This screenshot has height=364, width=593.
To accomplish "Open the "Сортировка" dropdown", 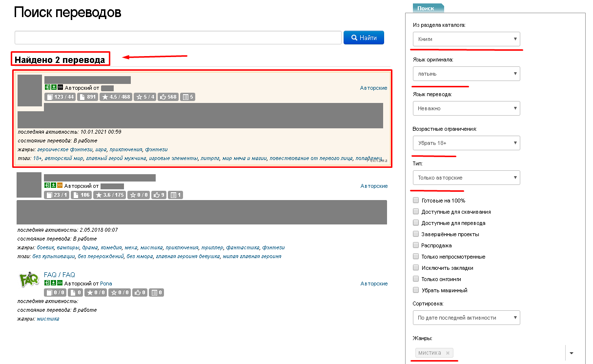I will coord(466,318).
